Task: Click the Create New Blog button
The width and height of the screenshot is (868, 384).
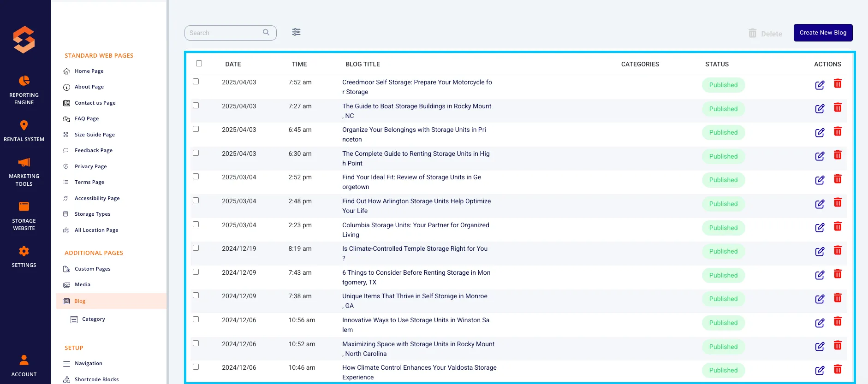Action: tap(823, 33)
